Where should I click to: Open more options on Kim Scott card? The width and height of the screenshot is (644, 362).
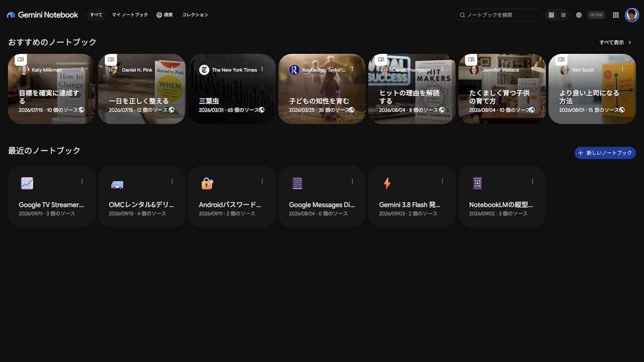coord(622,69)
